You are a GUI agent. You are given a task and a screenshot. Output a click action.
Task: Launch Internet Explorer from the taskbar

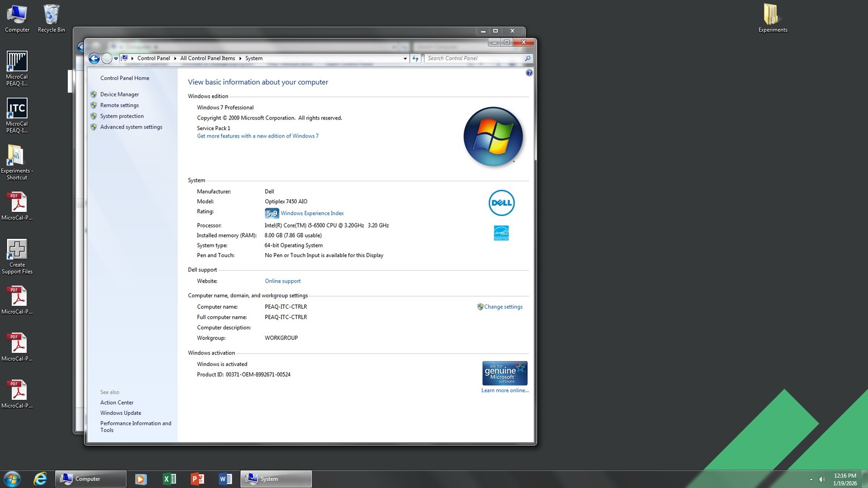click(40, 479)
